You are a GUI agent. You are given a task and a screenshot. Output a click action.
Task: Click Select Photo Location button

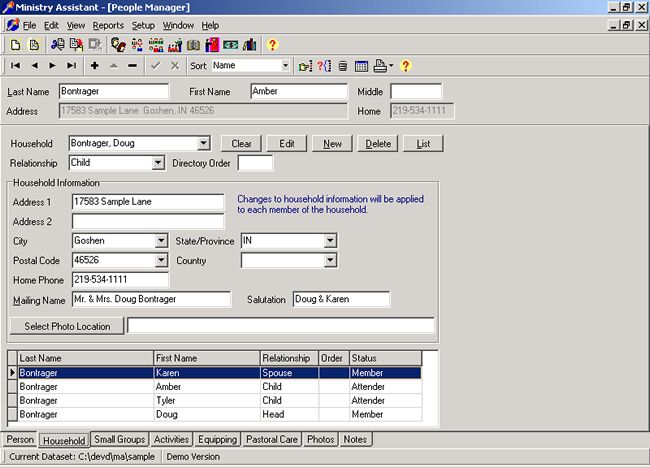coord(67,326)
